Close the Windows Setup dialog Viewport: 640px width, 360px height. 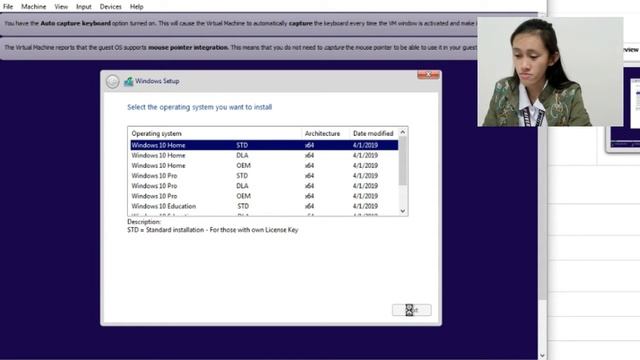coord(428,75)
